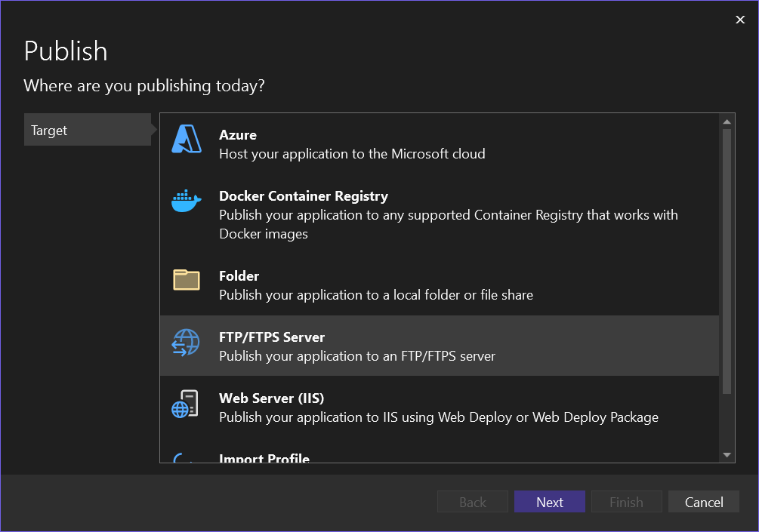Click the vertical scrollbar thumb
Screen dimensions: 759x532
727,260
